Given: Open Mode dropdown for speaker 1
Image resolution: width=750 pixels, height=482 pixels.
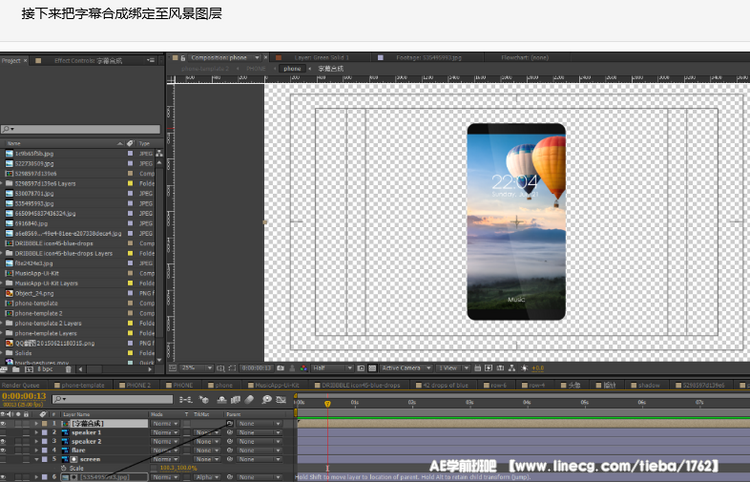Looking at the screenshot, I should tap(165, 432).
